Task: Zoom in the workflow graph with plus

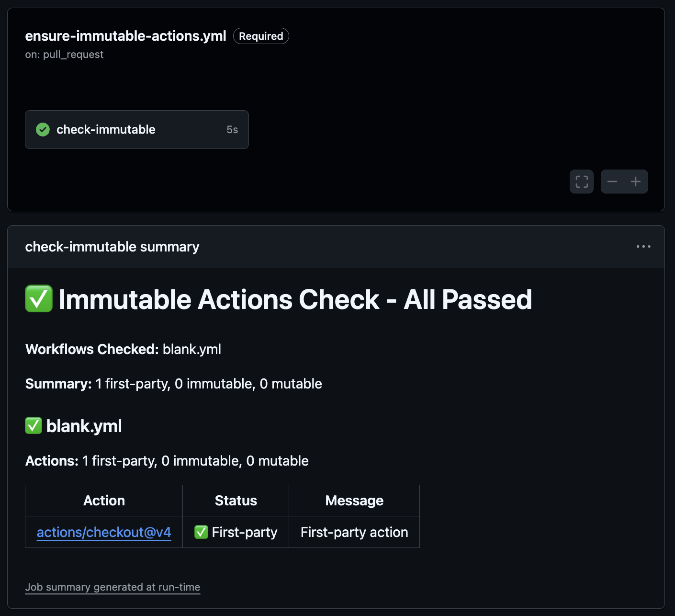Action: (x=636, y=182)
